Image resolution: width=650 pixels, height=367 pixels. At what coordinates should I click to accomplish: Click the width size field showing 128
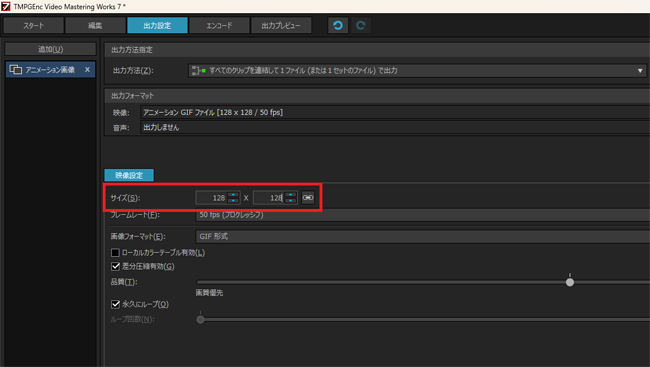tap(211, 198)
